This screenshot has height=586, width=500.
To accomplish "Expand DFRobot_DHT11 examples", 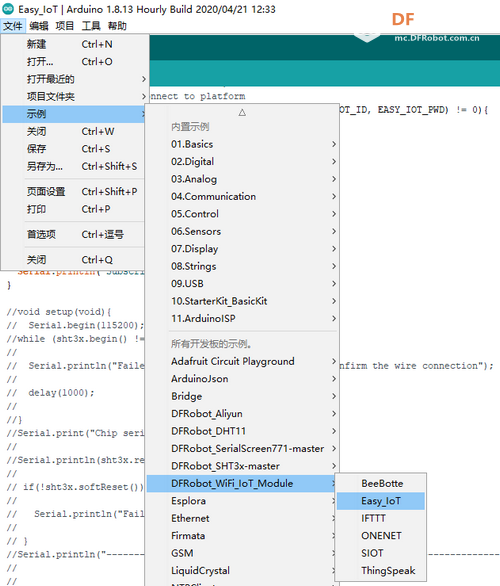I will (x=243, y=431).
